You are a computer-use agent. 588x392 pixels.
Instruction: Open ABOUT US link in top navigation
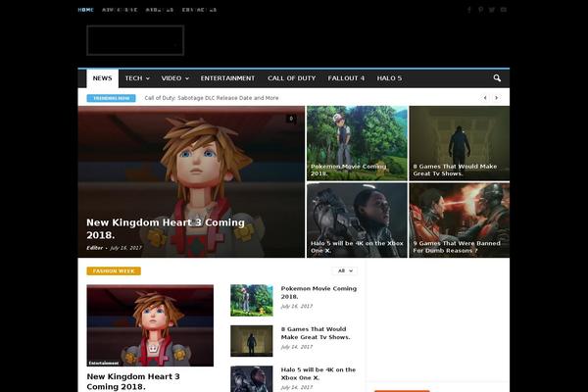pyautogui.click(x=160, y=10)
